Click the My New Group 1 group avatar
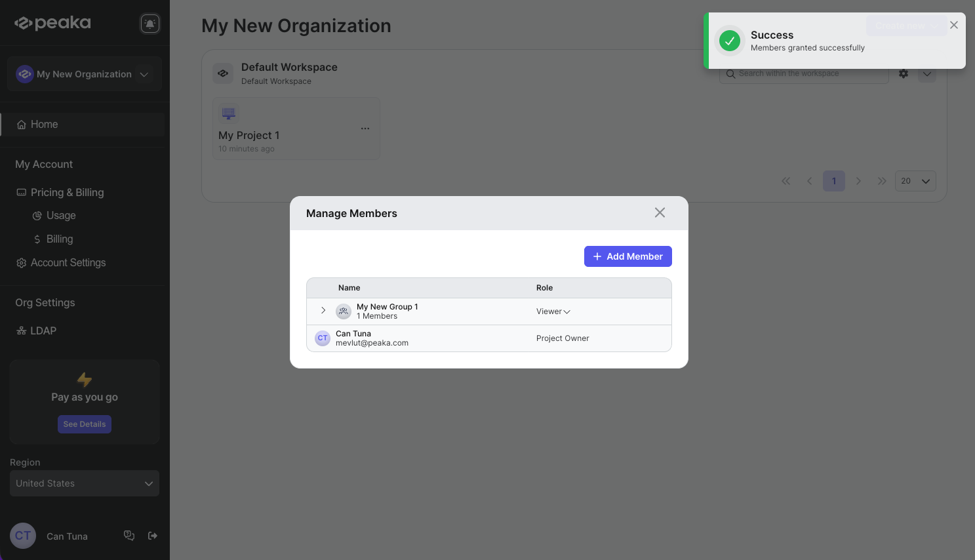This screenshot has height=560, width=975. point(344,311)
